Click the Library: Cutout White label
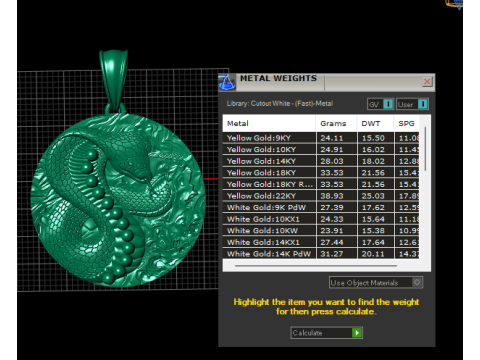Screen dimensions: 480x360 [x=280, y=104]
